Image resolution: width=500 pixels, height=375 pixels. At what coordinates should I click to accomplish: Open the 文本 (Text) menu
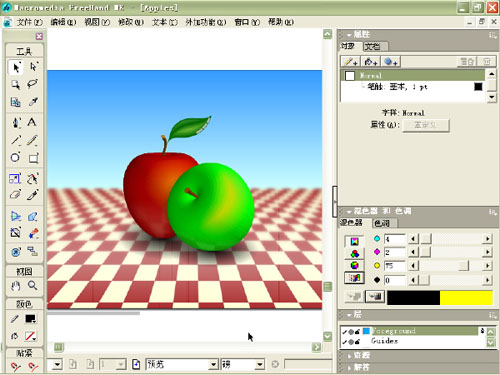click(165, 22)
